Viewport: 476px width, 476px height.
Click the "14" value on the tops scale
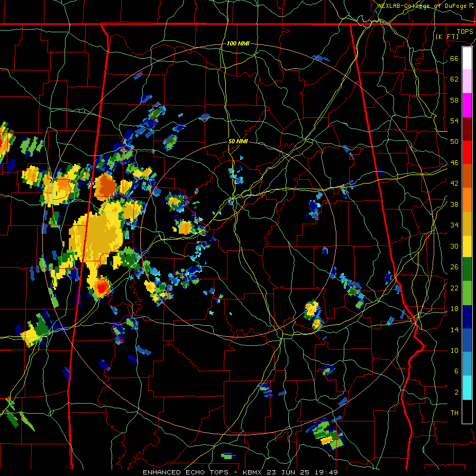(x=454, y=329)
